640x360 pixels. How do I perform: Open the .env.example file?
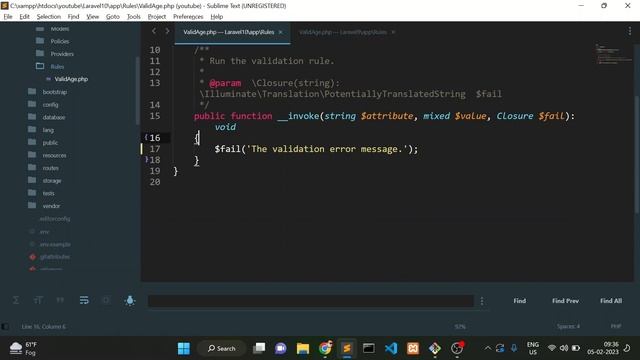(x=55, y=244)
